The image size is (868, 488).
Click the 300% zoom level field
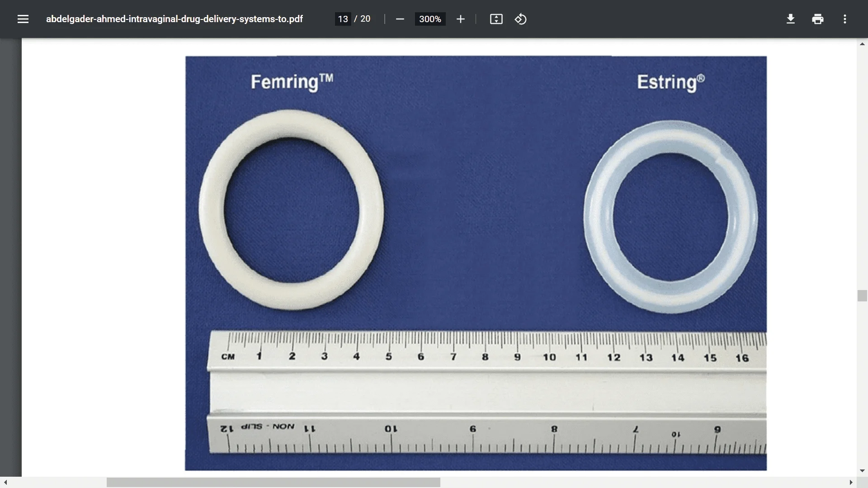pyautogui.click(x=429, y=19)
